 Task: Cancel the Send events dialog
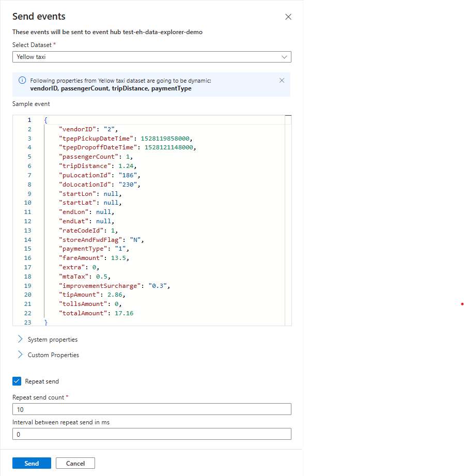[75, 463]
